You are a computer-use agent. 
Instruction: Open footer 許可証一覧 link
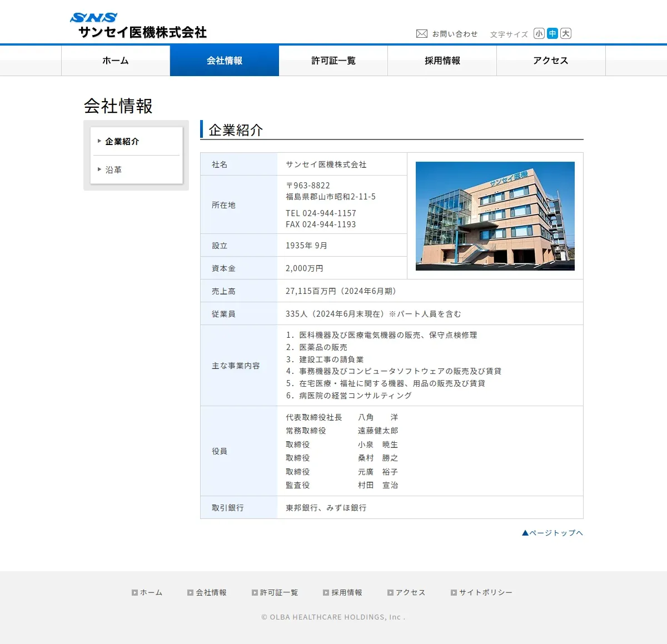point(275,593)
